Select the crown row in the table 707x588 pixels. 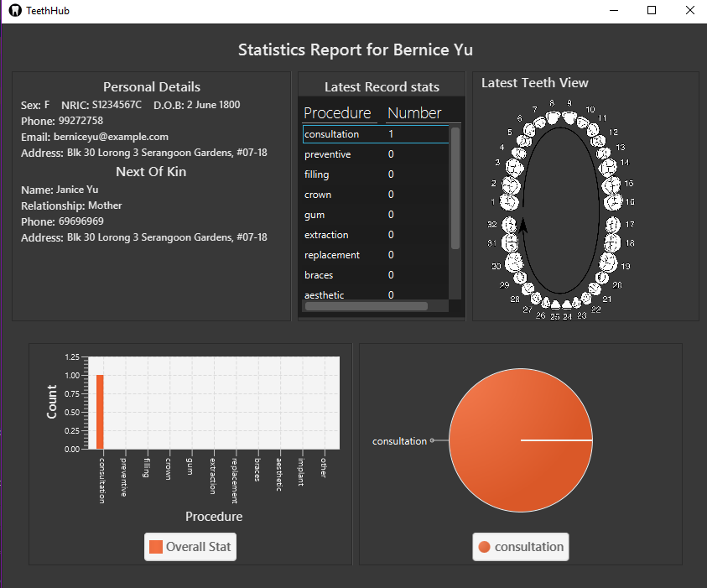coord(376,195)
